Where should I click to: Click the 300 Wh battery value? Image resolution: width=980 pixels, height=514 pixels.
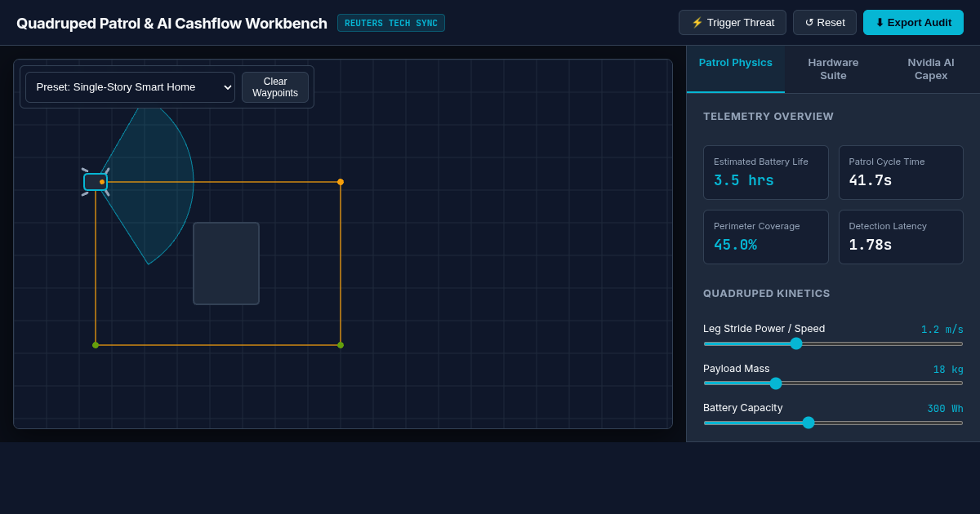click(x=945, y=409)
